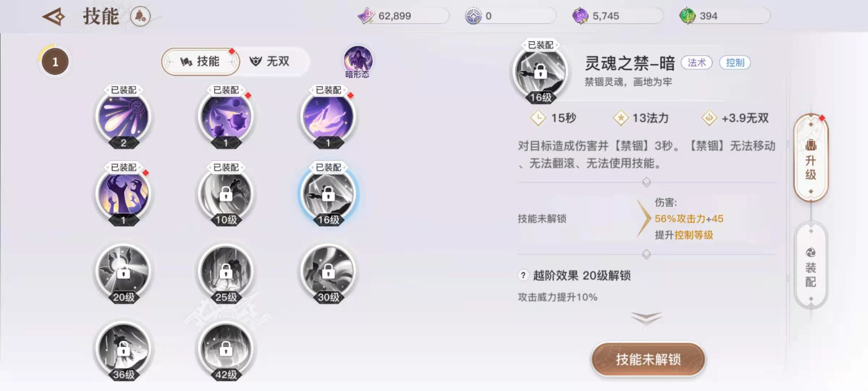
Task: Toggle the 暗形态 form switch
Action: coord(358,62)
